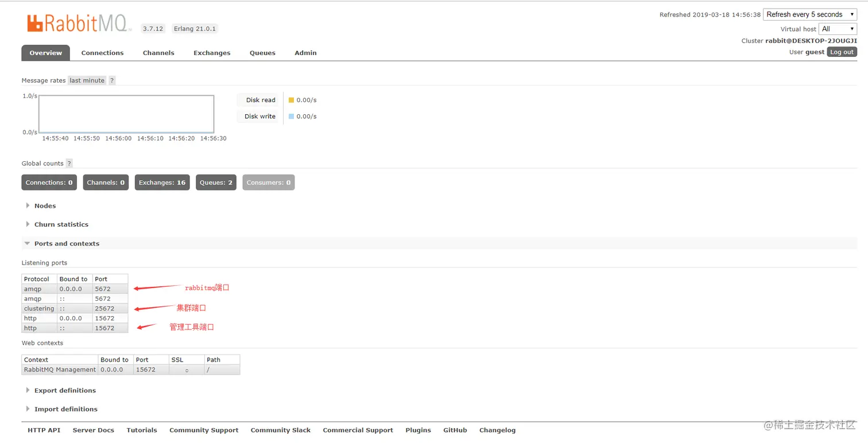Open the Changelog footer link
Image resolution: width=868 pixels, height=443 pixels.
(x=497, y=430)
